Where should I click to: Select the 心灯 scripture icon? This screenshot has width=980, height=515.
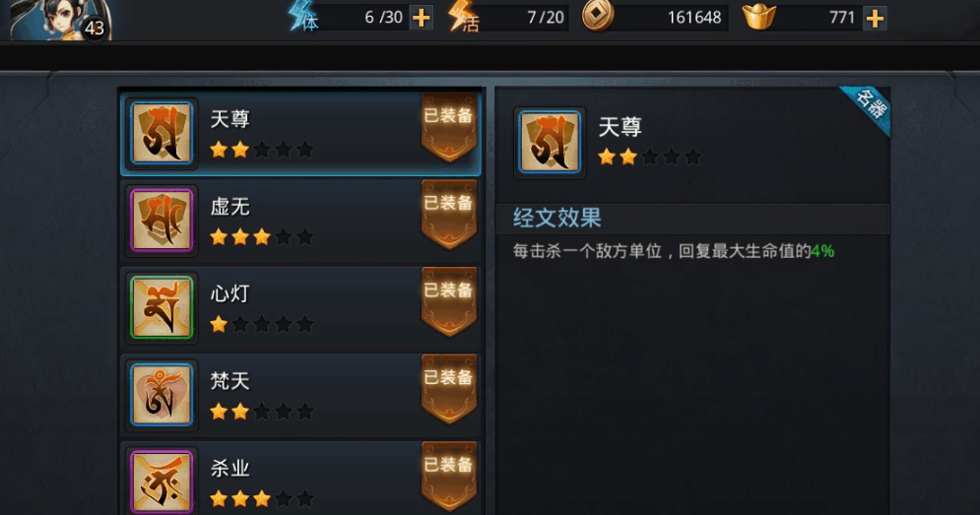162,307
